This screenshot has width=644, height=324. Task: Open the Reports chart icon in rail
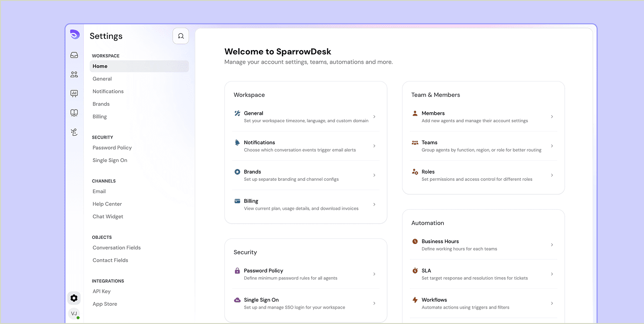tap(74, 94)
